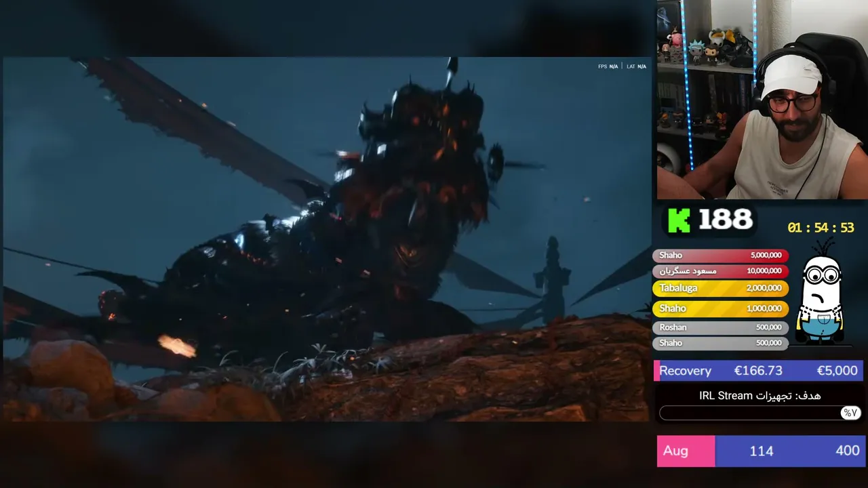868x488 pixels.
Task: Click the LAT N/A readout
Action: (636, 66)
